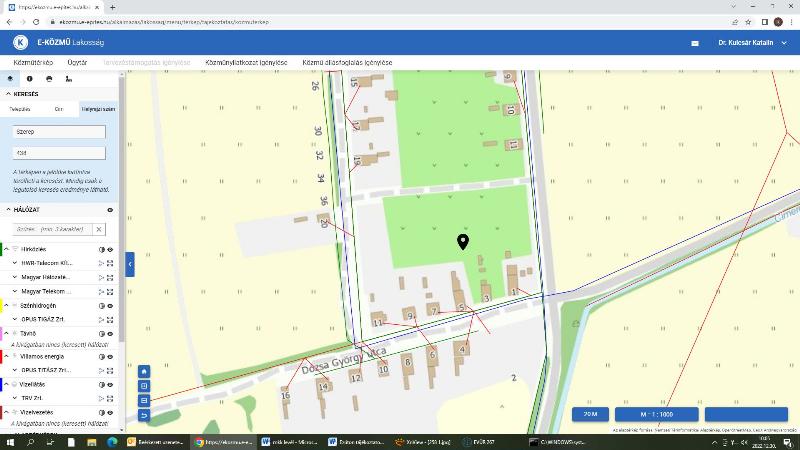The image size is (800, 450).
Task: Adjust opacity icon for Szénhidrogén layer
Action: tap(102, 306)
